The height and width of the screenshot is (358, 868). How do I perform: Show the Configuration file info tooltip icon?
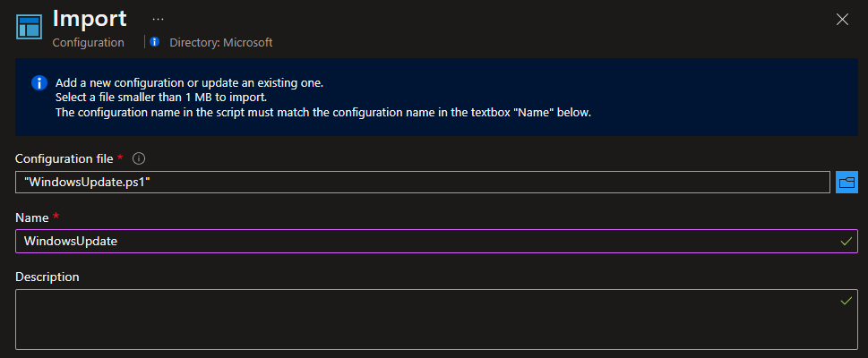click(139, 158)
